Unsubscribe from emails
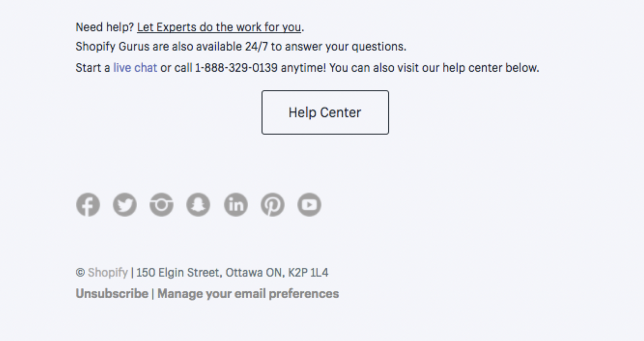Image resolution: width=644 pixels, height=341 pixels. click(x=112, y=293)
